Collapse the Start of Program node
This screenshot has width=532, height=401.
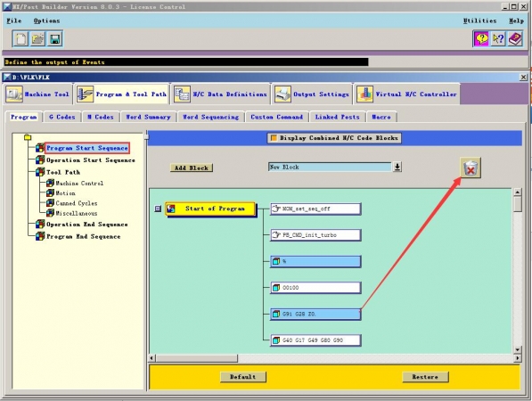158,209
